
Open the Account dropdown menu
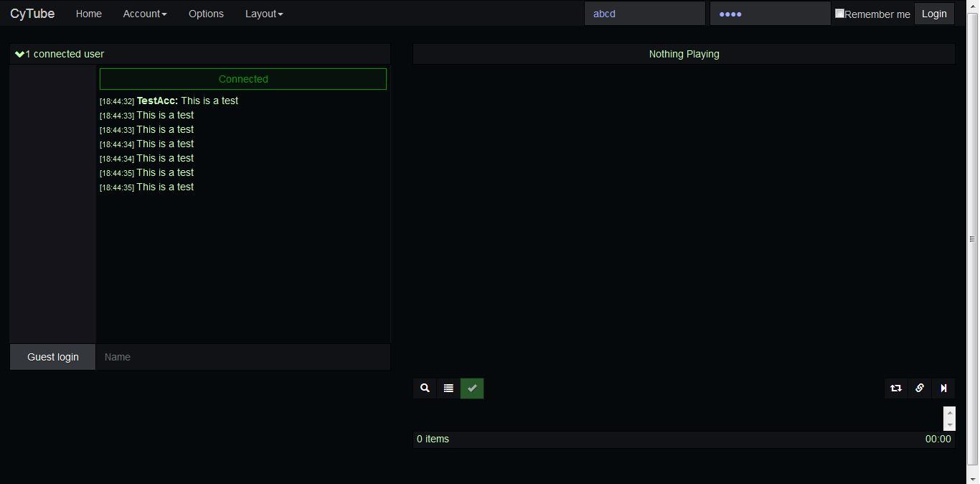pos(145,13)
